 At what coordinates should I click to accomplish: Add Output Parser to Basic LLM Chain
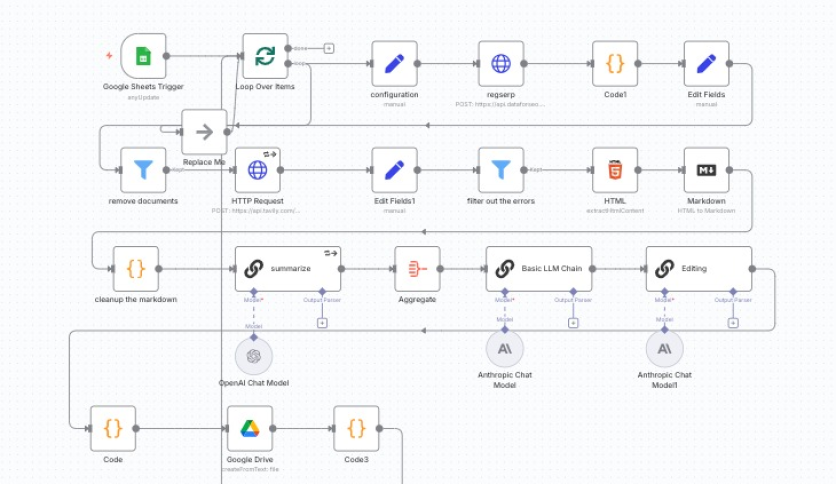573,323
